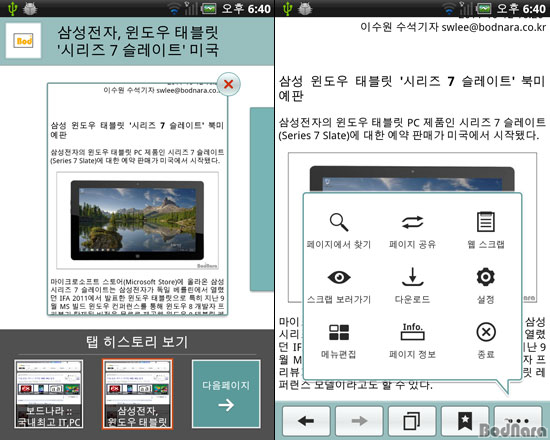Open 페이지 정보 page info
This screenshot has height=440, width=550.
(x=412, y=341)
